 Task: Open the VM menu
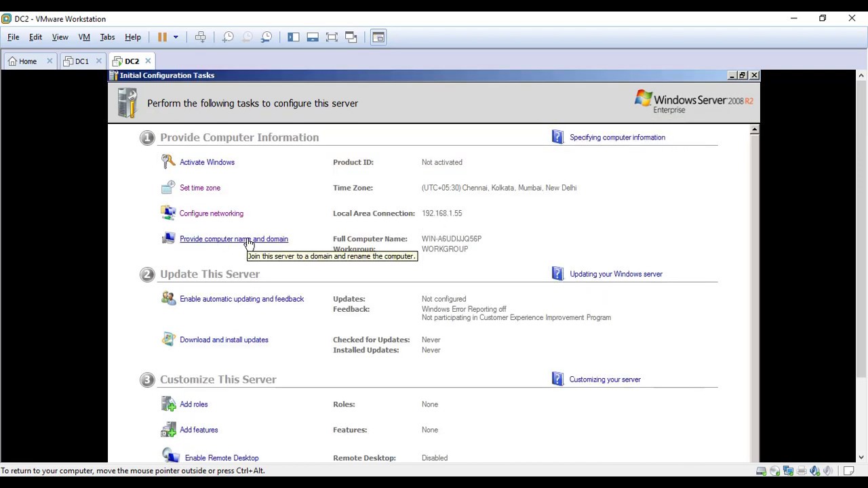click(x=84, y=37)
